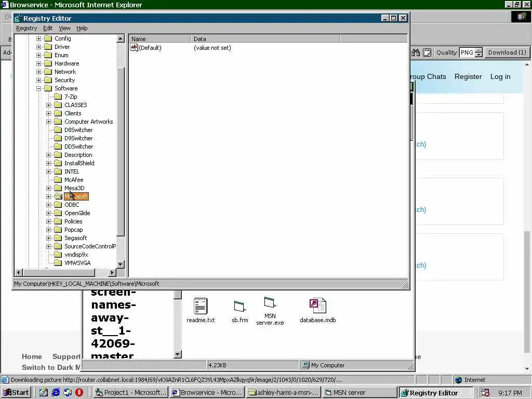Click the Download (1) button
This screenshot has height=399, width=532.
[507, 52]
